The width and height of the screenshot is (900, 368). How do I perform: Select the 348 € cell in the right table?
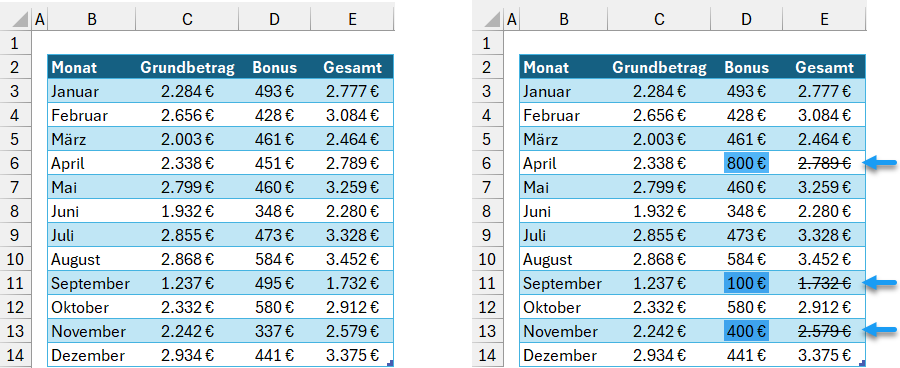click(x=746, y=211)
